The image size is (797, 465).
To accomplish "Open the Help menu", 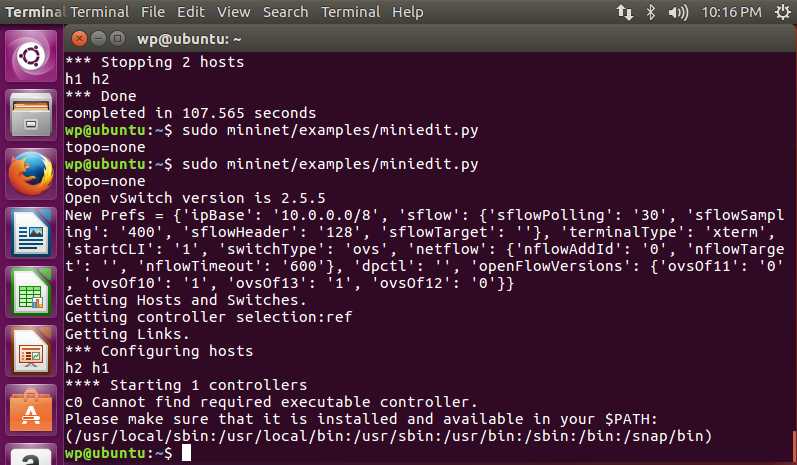I will click(x=408, y=12).
